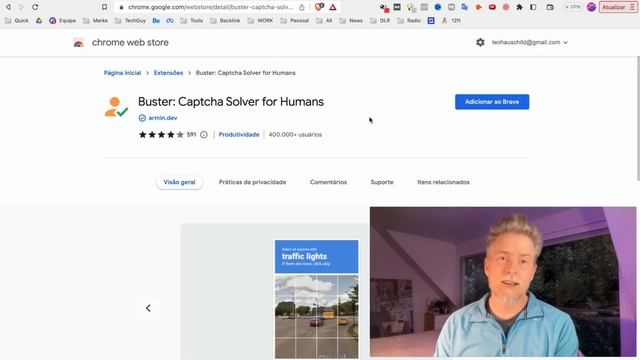Go back with the browser back arrow

point(8,7)
